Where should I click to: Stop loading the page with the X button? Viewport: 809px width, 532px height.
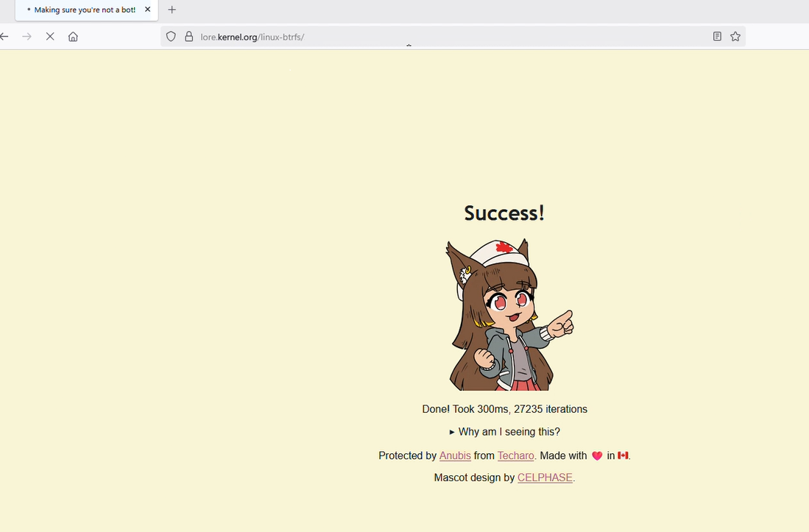(50, 37)
